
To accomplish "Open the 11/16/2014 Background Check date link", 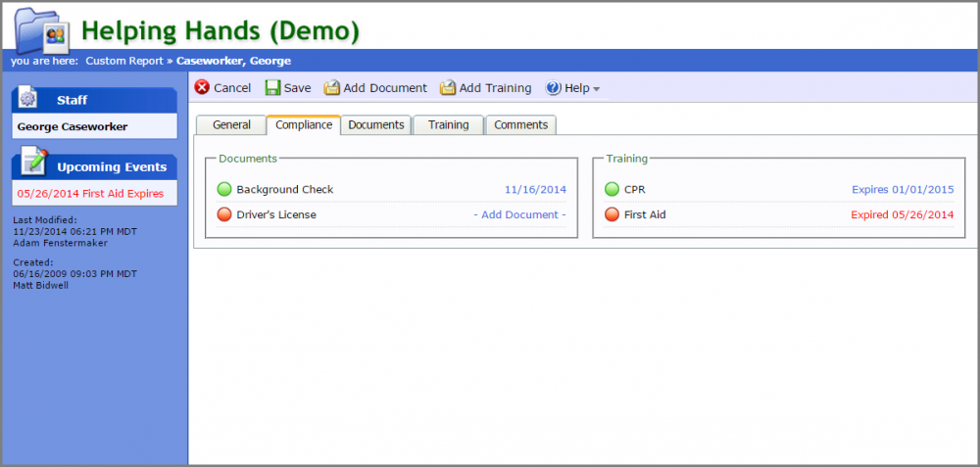I will [536, 189].
